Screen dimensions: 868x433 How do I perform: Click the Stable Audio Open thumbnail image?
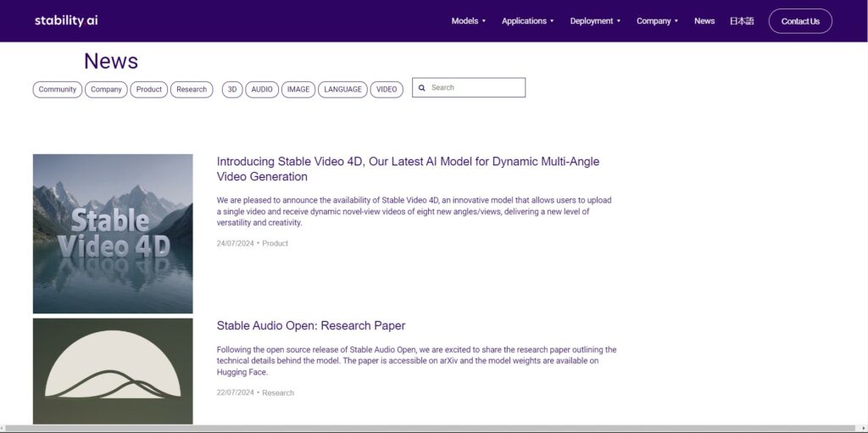(113, 371)
